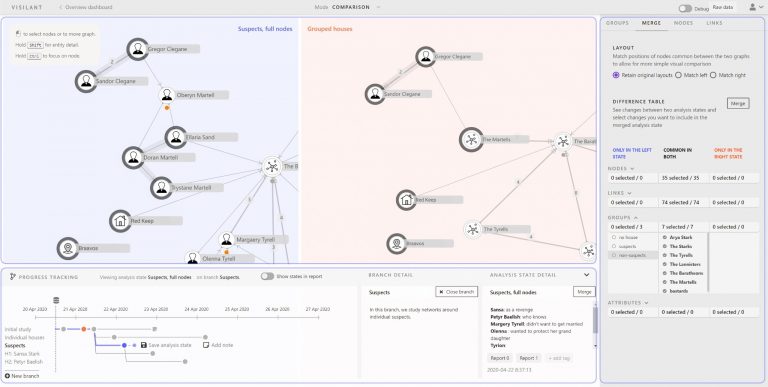Image resolution: width=768 pixels, height=387 pixels.
Task: Select orange state marker on Initial study
Action: pos(84,329)
